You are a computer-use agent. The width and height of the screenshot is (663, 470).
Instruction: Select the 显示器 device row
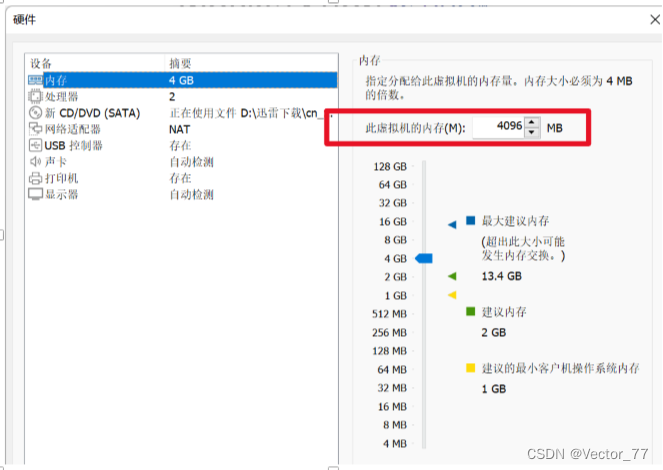pos(182,194)
